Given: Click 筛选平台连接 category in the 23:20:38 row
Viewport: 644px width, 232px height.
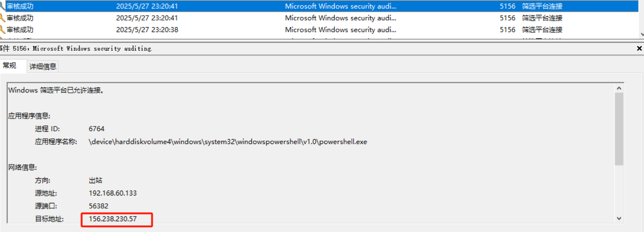Looking at the screenshot, I should (542, 30).
